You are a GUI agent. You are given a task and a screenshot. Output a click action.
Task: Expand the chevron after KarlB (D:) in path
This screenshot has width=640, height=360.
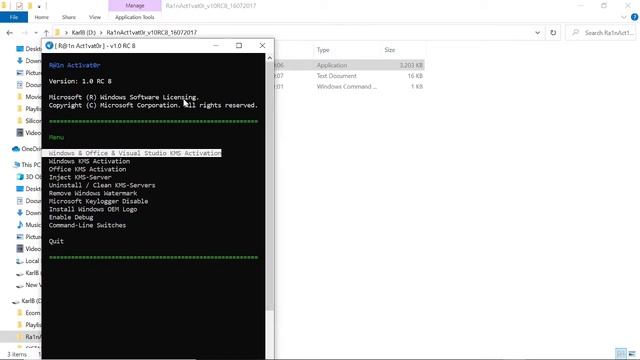pos(101,33)
